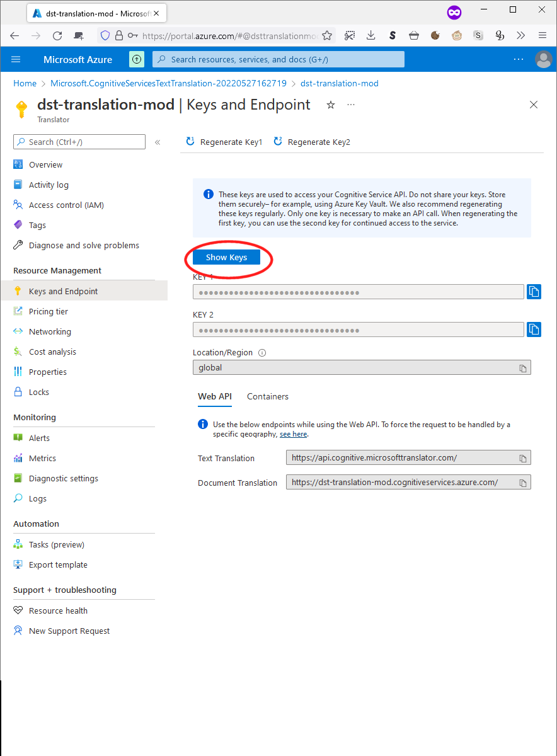Bookmark this page with the address bar star
The image size is (557, 756).
328,36
